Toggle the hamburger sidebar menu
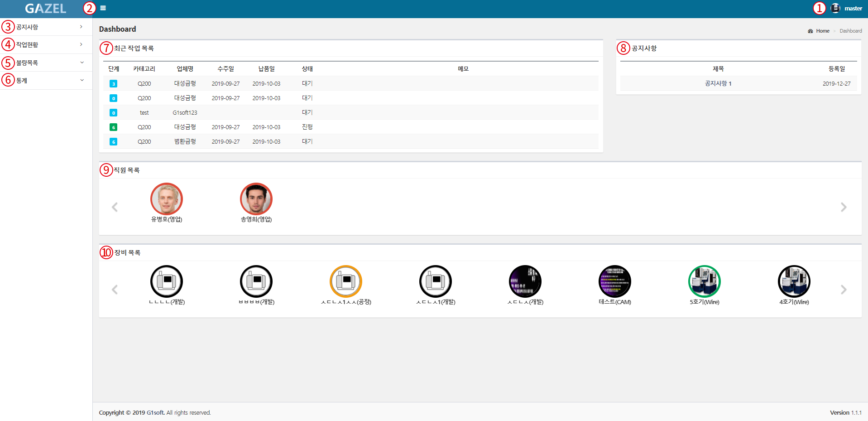Image resolution: width=868 pixels, height=421 pixels. point(103,8)
